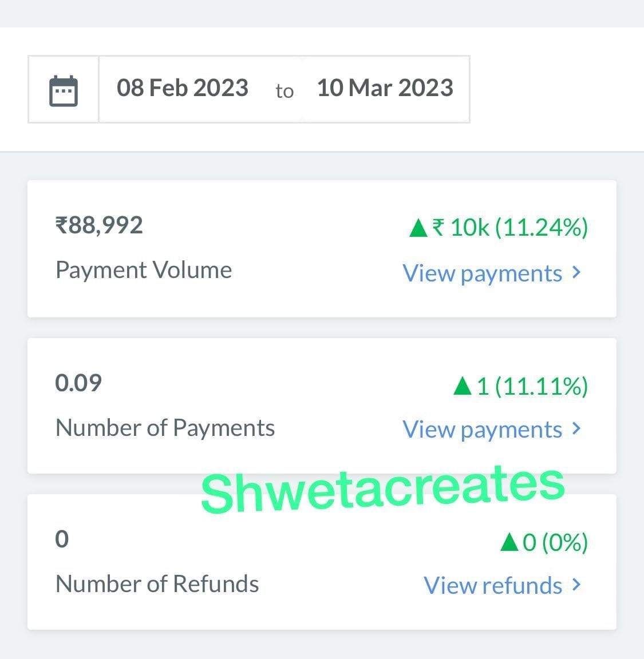The image size is (644, 659).
Task: Click the green up arrow beside 1 (11.11%)
Action: 462,387
